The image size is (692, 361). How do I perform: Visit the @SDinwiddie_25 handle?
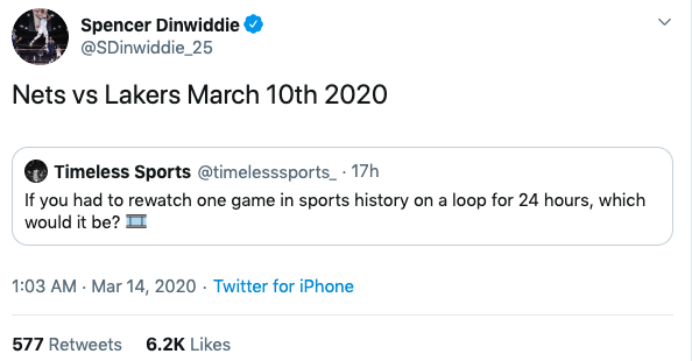coord(147,48)
